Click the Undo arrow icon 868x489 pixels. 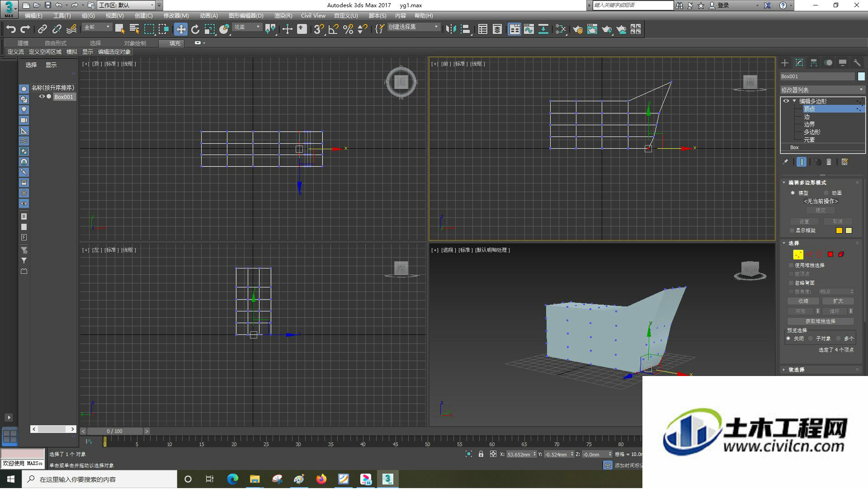coord(11,29)
